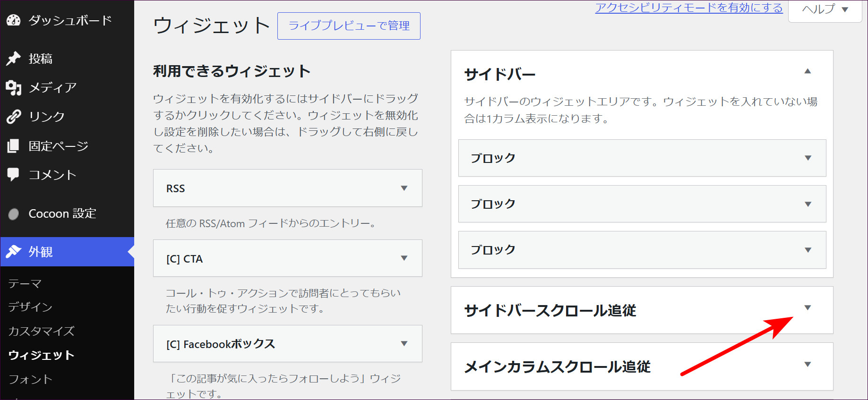Open the ヘルプ dropdown tab
Image resolution: width=868 pixels, height=400 pixels.
click(825, 9)
